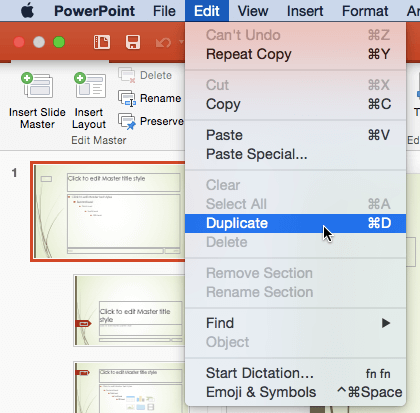The image size is (420, 413).
Task: Choose Paste Special... menu item
Action: (295, 154)
